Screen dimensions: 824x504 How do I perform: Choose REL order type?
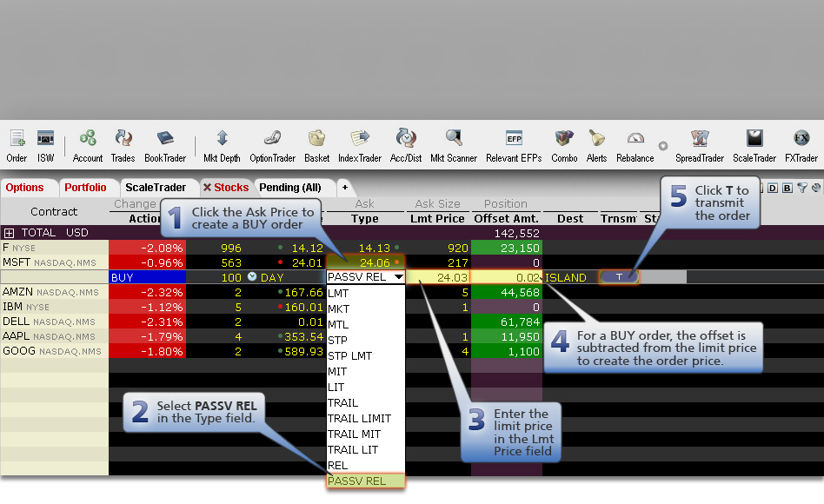tap(366, 466)
